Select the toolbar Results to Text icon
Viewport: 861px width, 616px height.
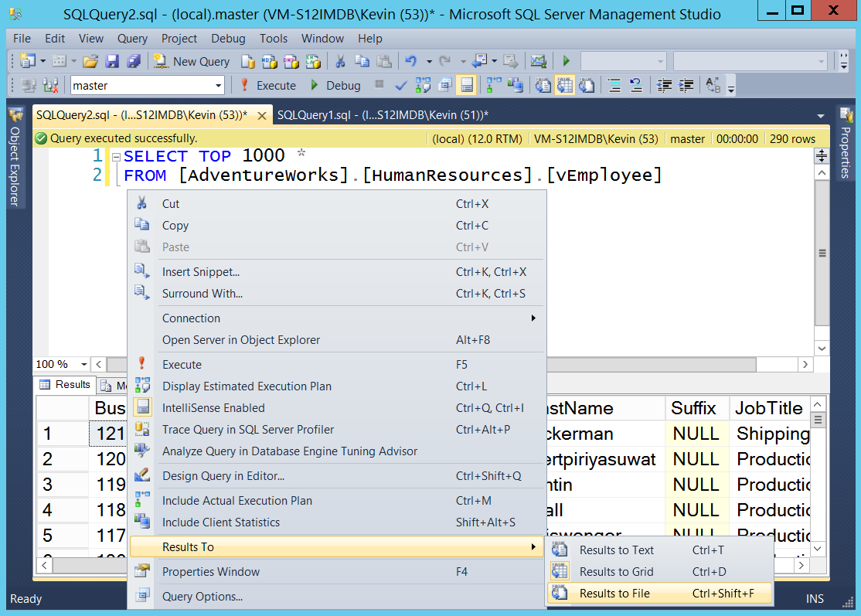(543, 86)
